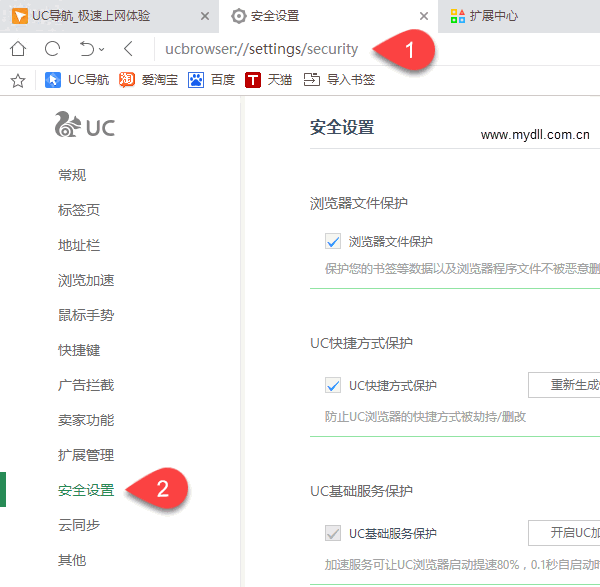Viewport: 600px width, 587px height.
Task: Click the UC快捷方式保护 section heading
Action: [x=361, y=343]
